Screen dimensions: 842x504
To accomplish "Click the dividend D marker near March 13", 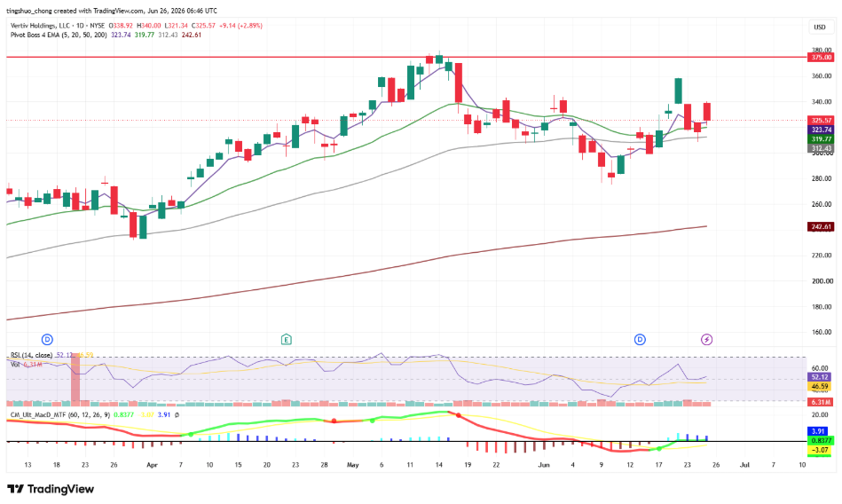I will tap(47, 339).
